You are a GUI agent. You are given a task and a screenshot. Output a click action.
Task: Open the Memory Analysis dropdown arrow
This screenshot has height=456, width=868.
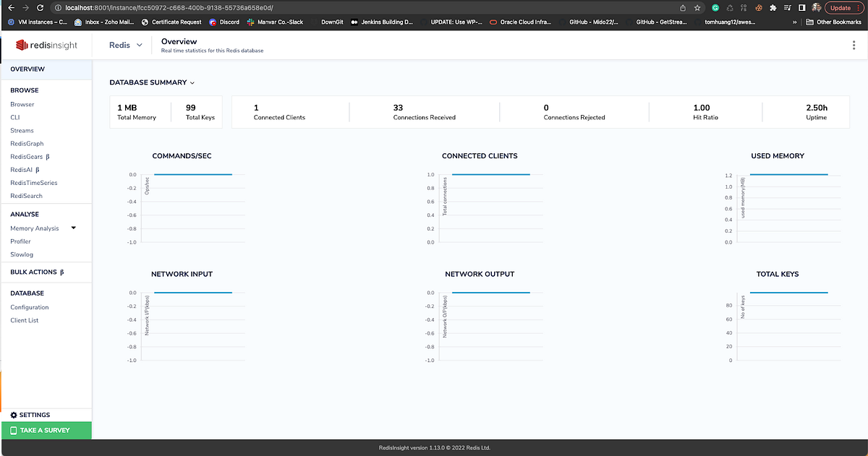74,228
